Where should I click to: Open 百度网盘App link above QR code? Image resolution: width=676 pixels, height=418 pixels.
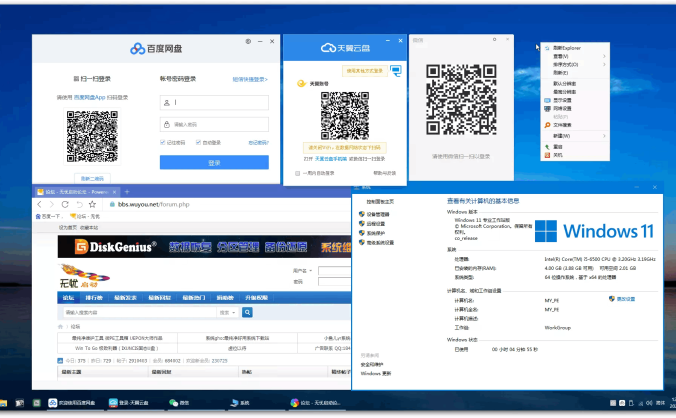click(x=89, y=97)
